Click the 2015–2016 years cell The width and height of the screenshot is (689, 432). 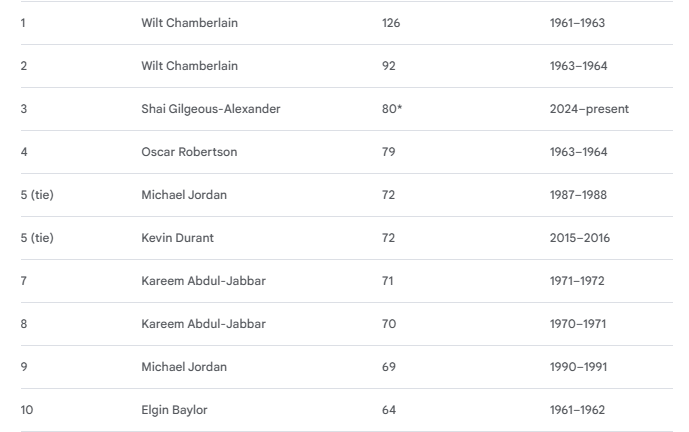579,238
